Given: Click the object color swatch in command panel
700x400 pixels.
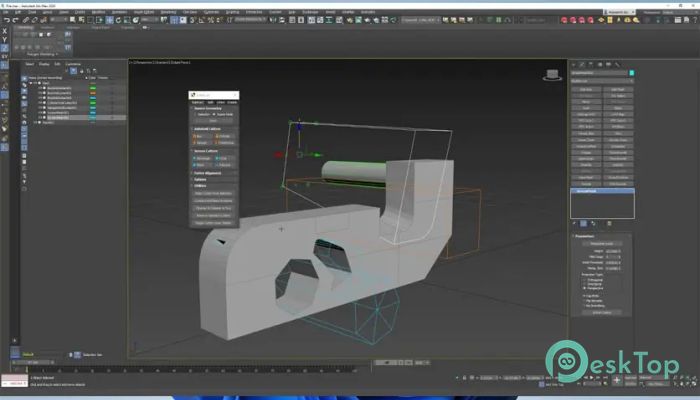Looking at the screenshot, I should pyautogui.click(x=631, y=72).
